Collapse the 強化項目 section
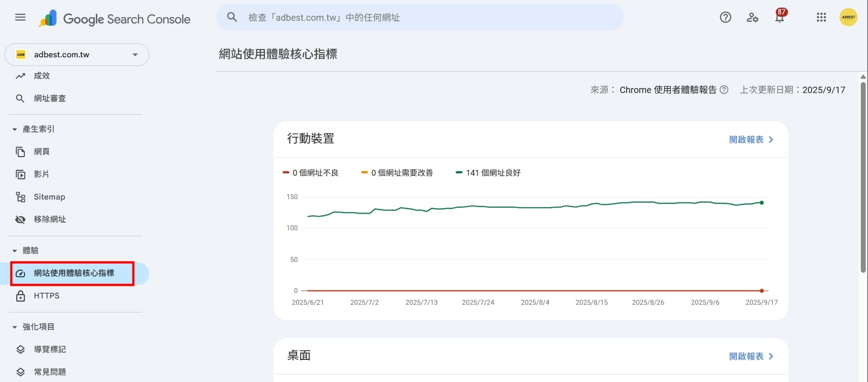 tap(34, 327)
